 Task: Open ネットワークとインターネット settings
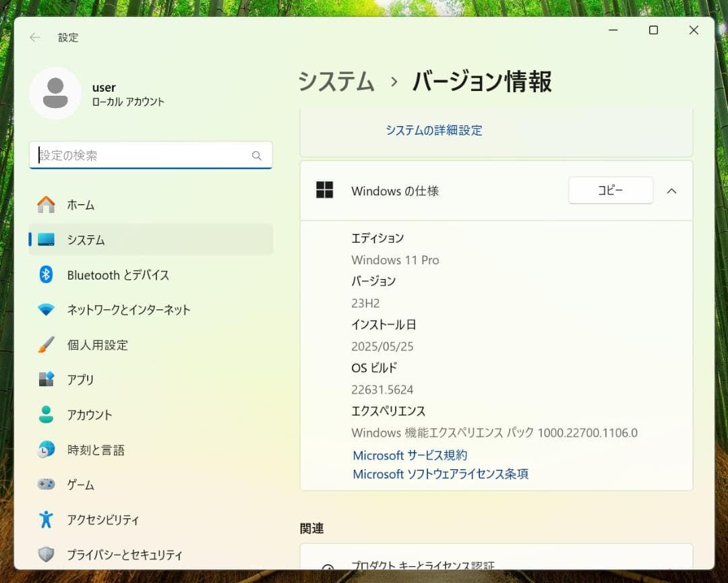click(x=150, y=309)
